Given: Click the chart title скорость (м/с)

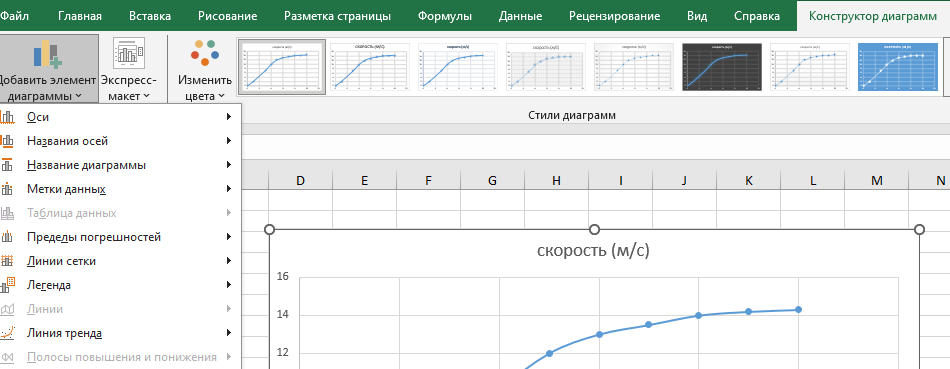Looking at the screenshot, I should (x=593, y=251).
